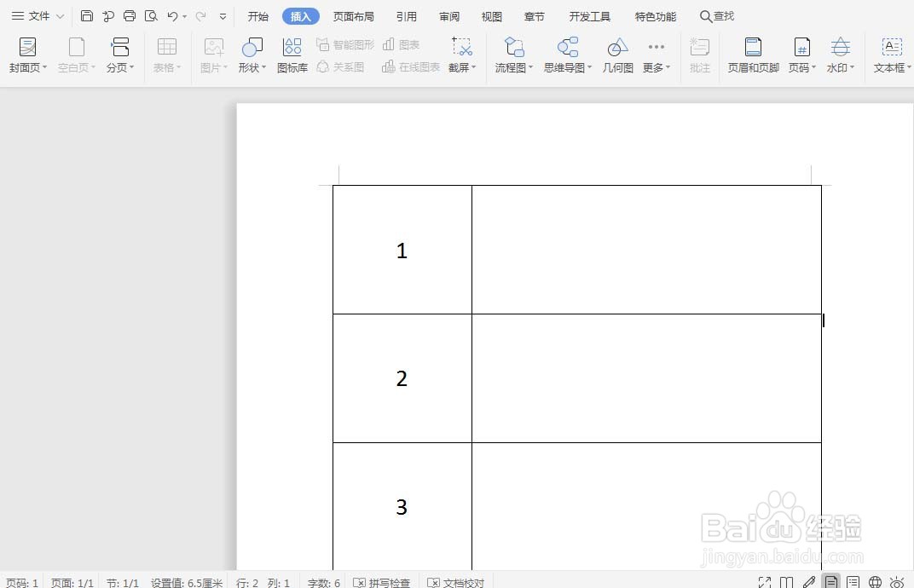Open the 形状 shapes dropdown
The image size is (914, 588).
coord(252,55)
